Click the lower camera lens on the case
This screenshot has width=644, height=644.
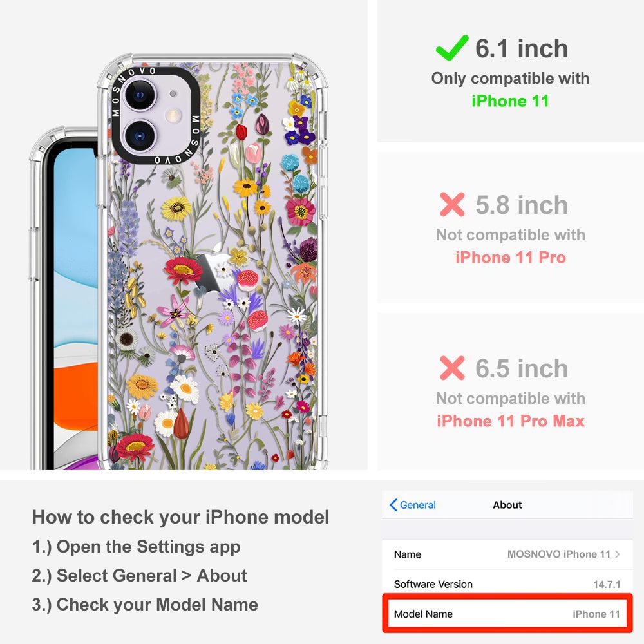140,136
